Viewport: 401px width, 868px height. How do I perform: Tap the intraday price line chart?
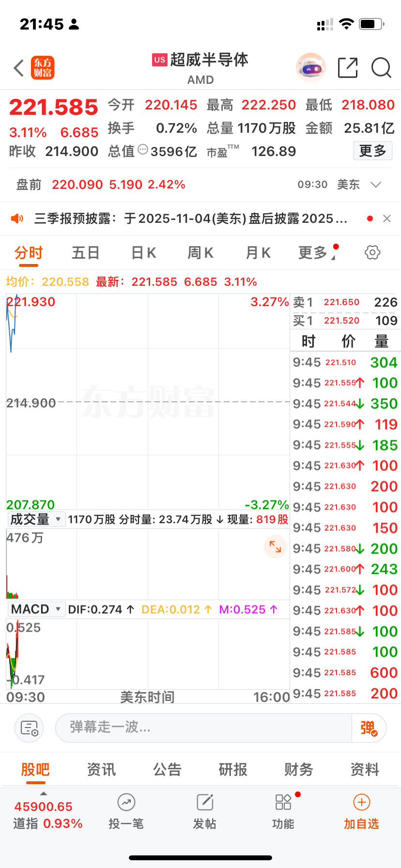[148, 402]
